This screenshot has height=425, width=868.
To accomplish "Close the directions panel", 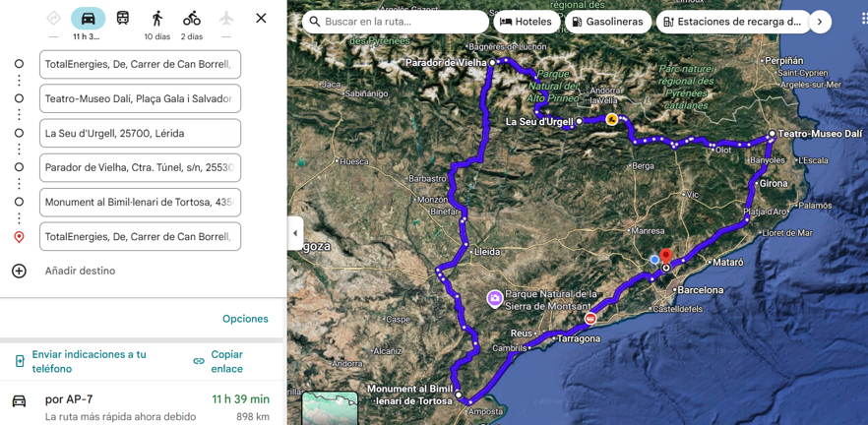I will pyautogui.click(x=262, y=19).
